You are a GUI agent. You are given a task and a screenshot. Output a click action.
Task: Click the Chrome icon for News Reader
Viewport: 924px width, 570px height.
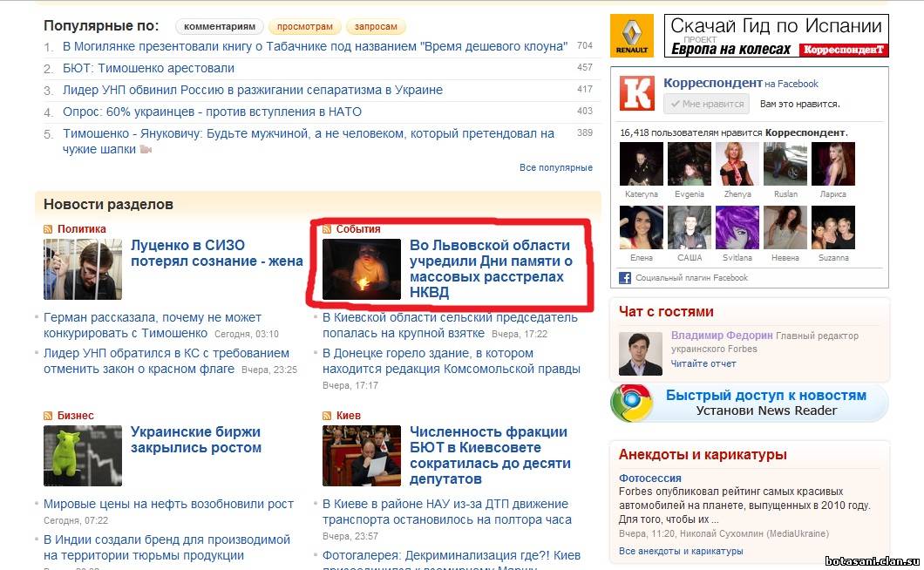coord(632,404)
